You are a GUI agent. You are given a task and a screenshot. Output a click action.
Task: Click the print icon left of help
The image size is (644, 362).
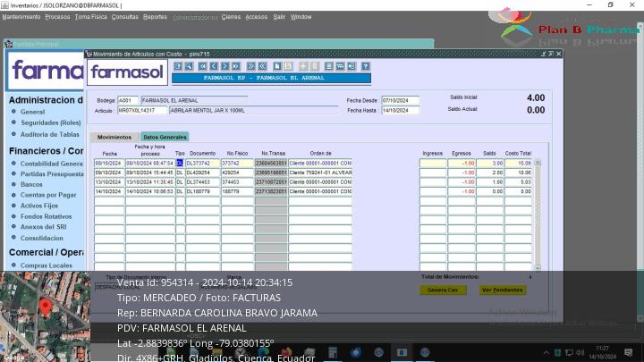(352, 66)
